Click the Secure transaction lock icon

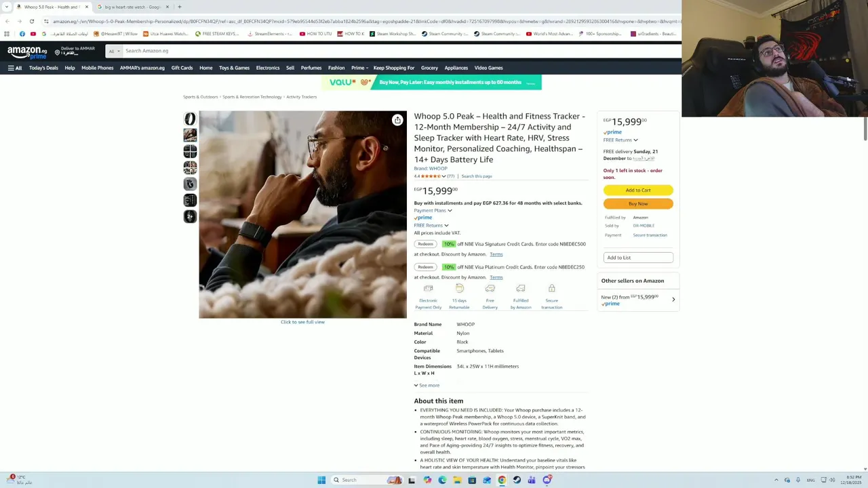click(x=551, y=289)
